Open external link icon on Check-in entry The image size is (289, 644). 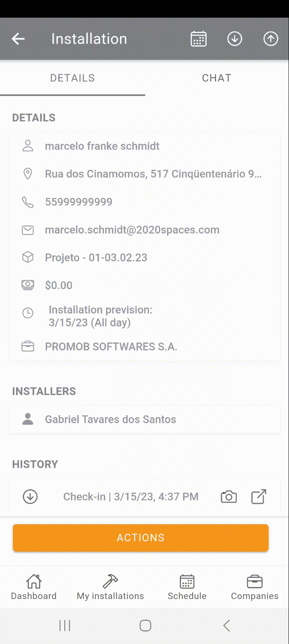tap(259, 497)
